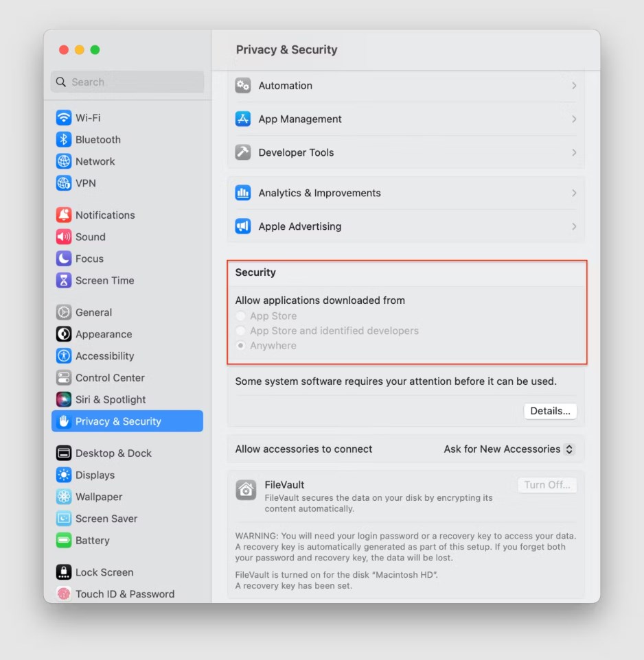Select the Anywhere radio button
The width and height of the screenshot is (644, 660).
click(x=240, y=346)
